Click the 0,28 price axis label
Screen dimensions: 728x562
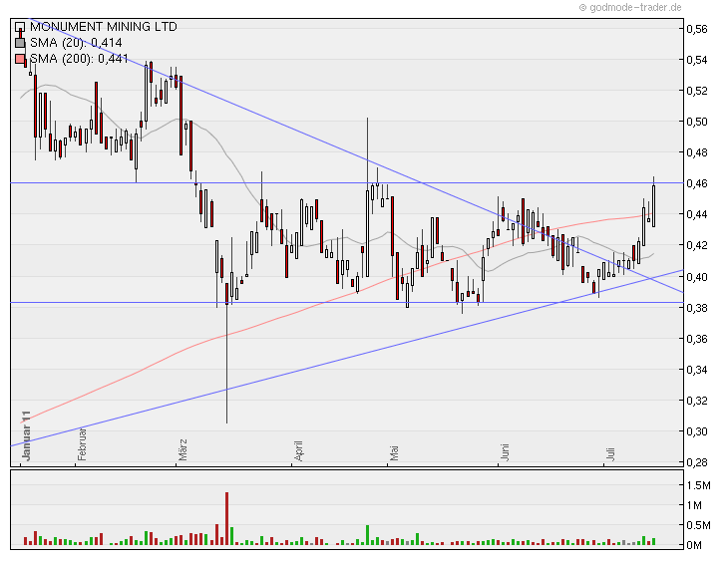coord(697,462)
